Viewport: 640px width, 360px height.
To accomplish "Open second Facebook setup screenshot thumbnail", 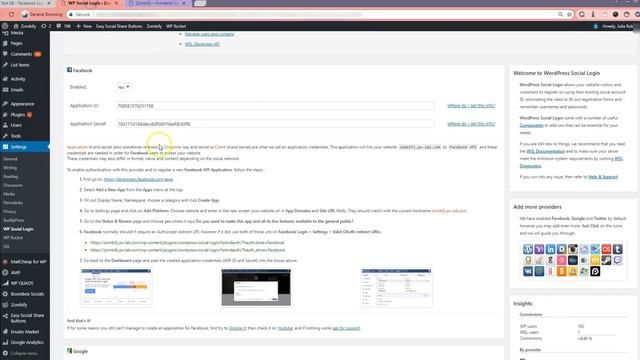I will click(x=256, y=287).
